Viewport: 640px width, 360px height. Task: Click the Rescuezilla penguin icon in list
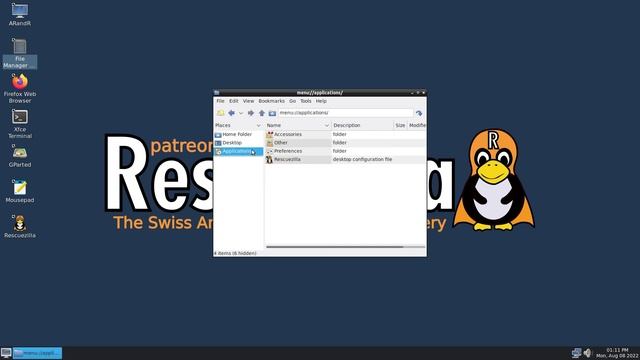click(269, 159)
